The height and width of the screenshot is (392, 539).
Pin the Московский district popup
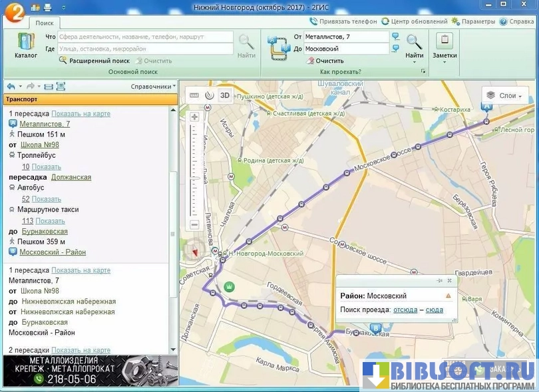click(439, 281)
